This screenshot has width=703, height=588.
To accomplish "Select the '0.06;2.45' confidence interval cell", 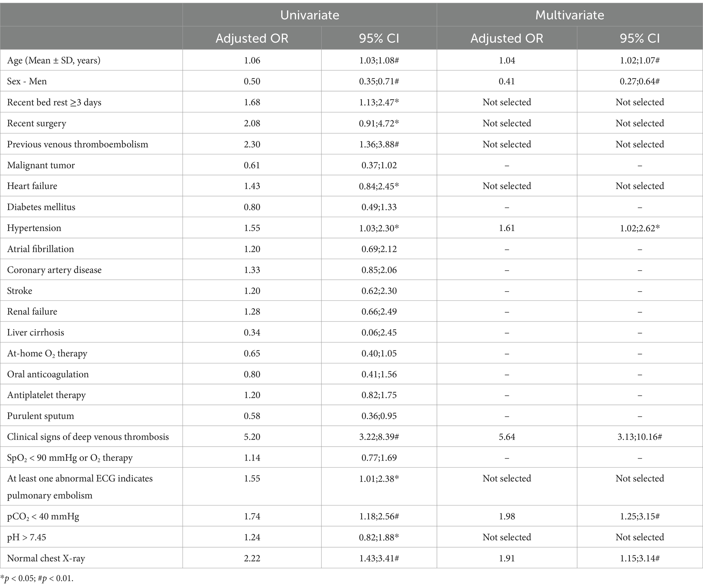I will tap(379, 332).
